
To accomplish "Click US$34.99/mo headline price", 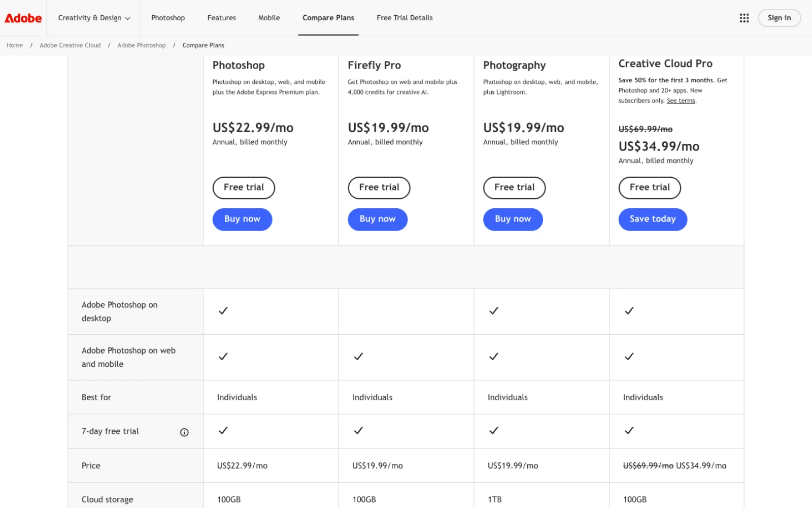I will pyautogui.click(x=659, y=146).
